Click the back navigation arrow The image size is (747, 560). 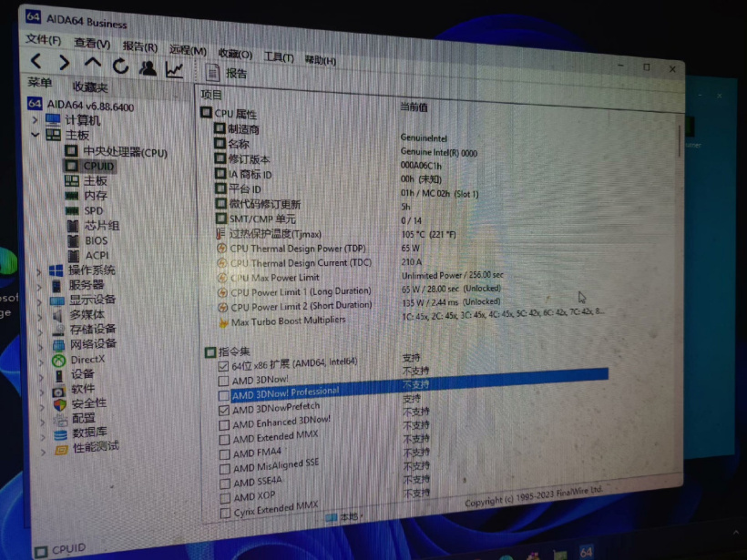[x=34, y=62]
